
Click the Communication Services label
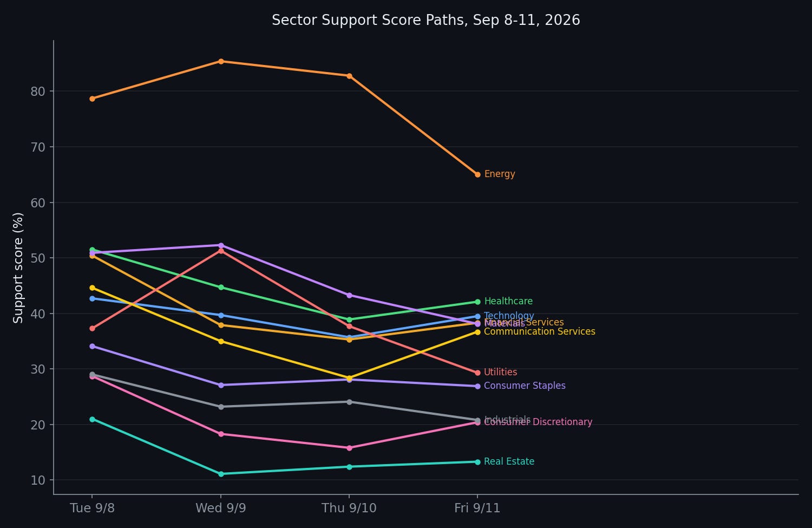pos(540,332)
